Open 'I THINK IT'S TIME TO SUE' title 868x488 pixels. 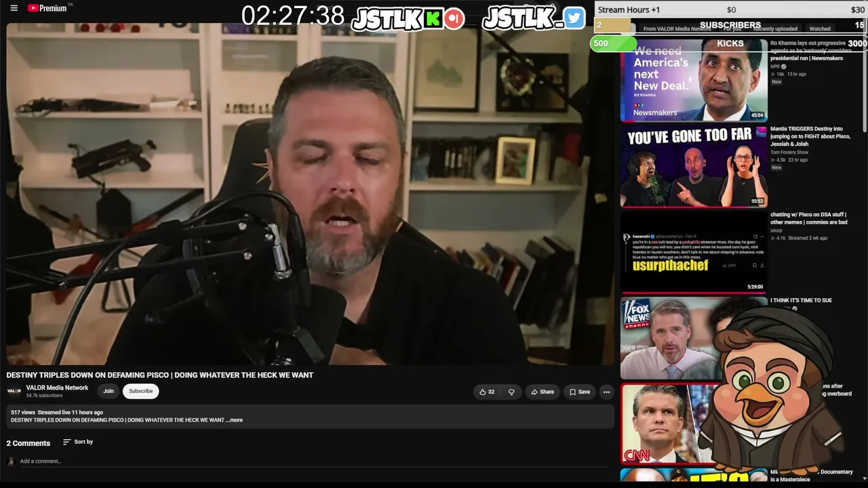801,300
